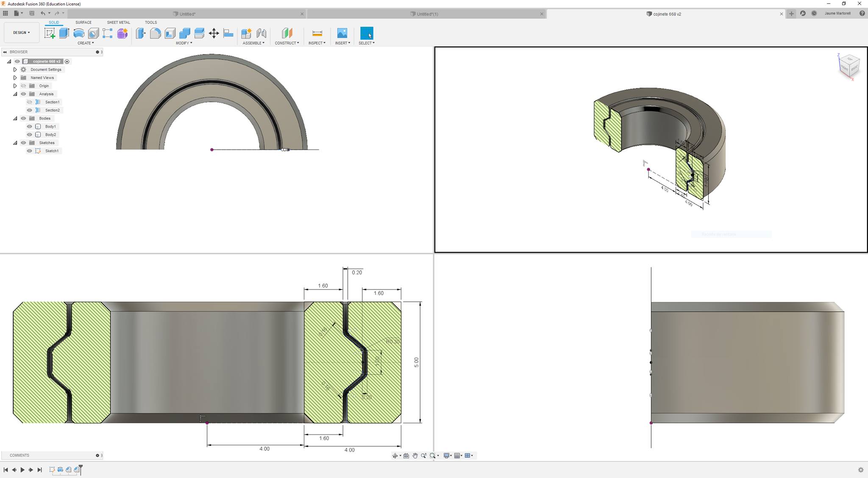Select the Create Sketch tool
The width and height of the screenshot is (868, 478).
(50, 33)
